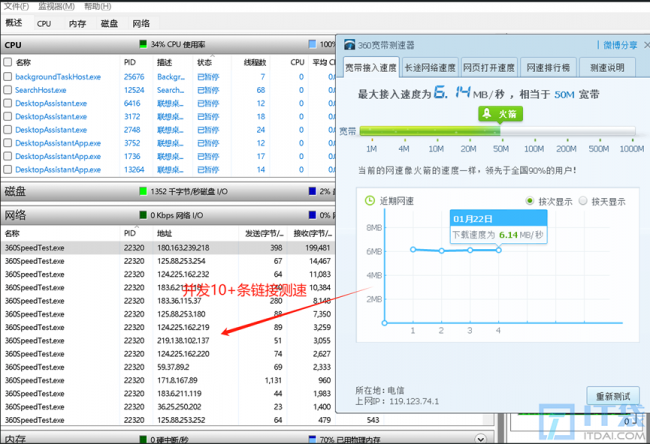The image size is (650, 444).
Task: Switch to the 网络 tab
Action: pos(141,24)
